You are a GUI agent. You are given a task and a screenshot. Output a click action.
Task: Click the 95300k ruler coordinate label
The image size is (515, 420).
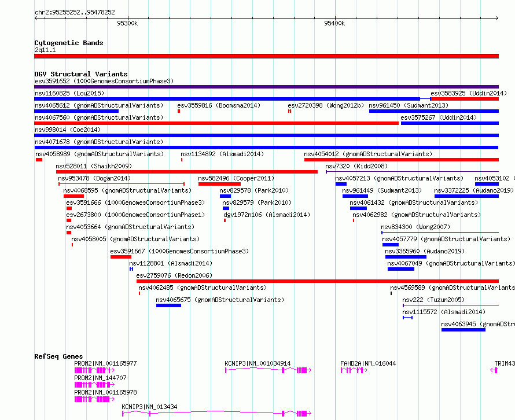coord(127,23)
